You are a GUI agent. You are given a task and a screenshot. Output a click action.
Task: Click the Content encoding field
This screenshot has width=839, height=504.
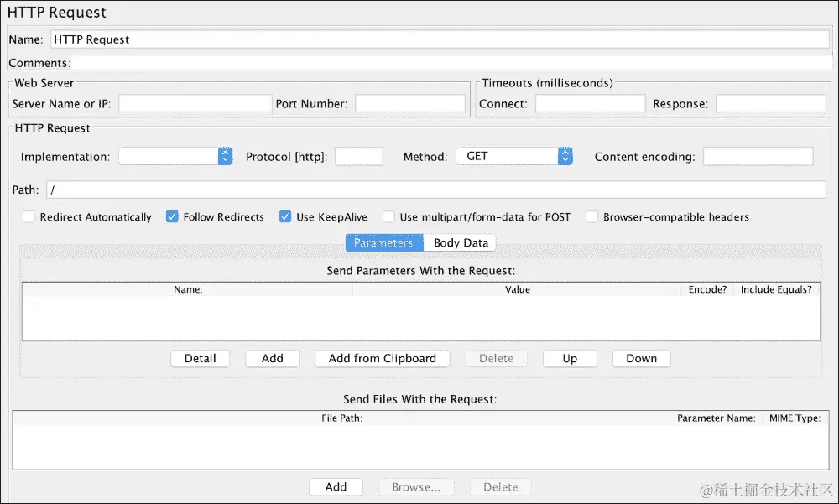coord(758,156)
